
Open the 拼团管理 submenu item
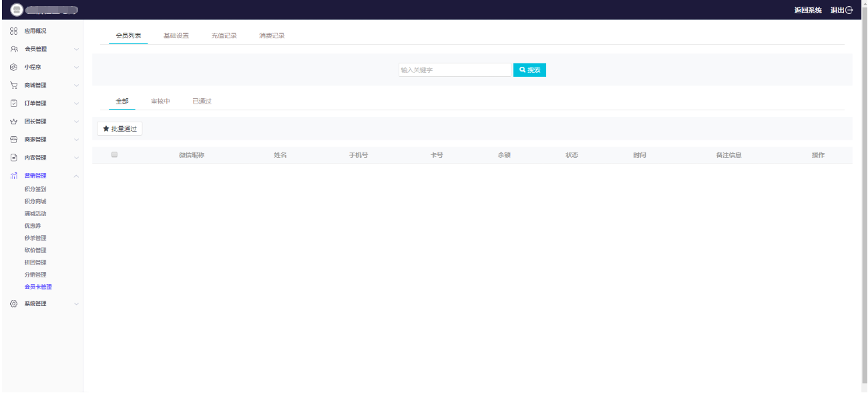coord(35,263)
